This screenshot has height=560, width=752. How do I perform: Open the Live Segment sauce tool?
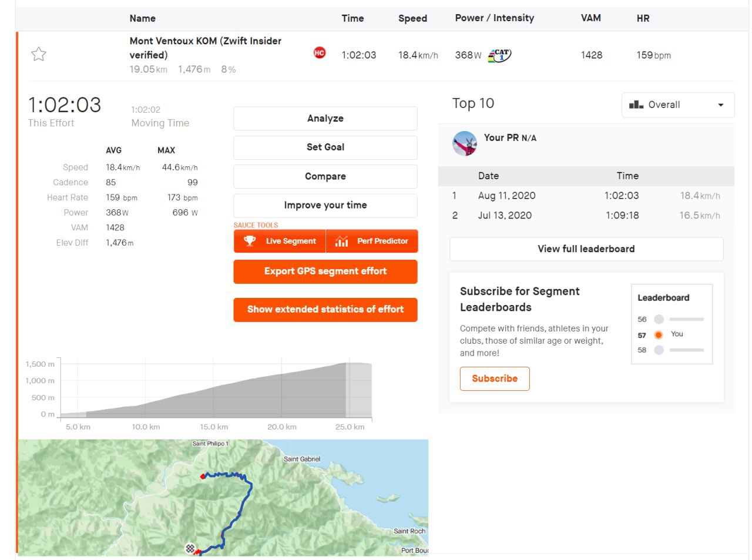[280, 241]
